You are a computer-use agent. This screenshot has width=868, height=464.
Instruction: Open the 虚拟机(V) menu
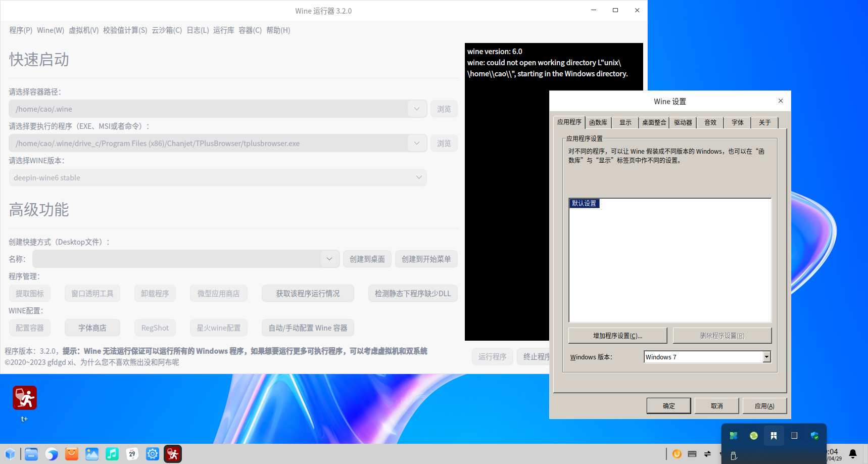pos(84,30)
